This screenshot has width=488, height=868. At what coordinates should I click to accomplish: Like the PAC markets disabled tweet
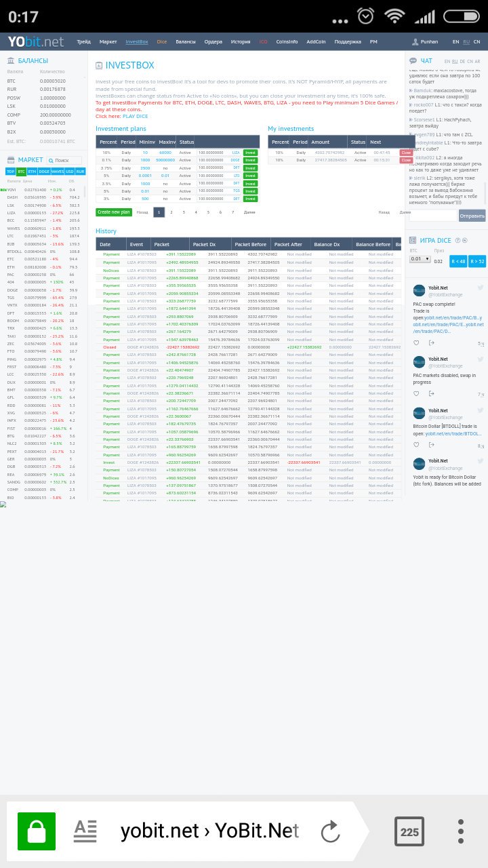tap(416, 394)
